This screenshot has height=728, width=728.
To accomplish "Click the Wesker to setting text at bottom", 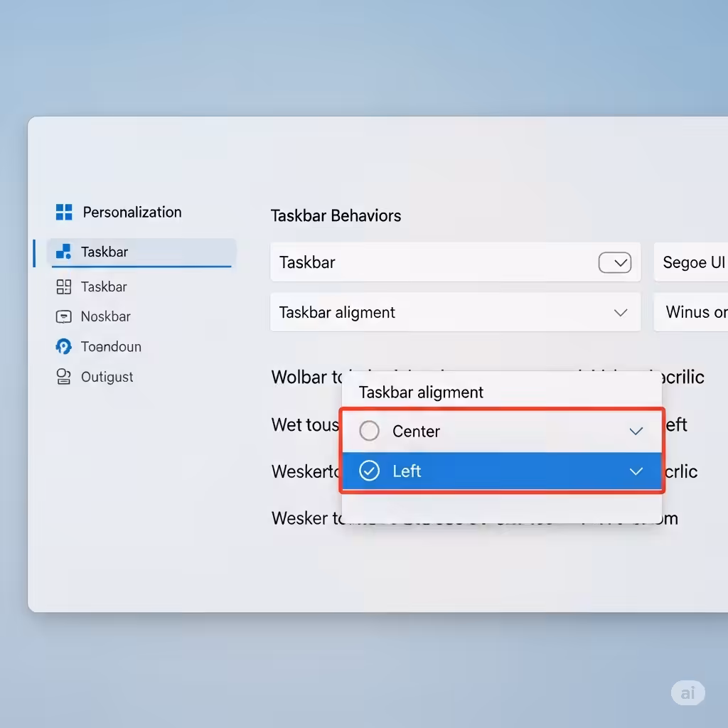I will coord(307,518).
